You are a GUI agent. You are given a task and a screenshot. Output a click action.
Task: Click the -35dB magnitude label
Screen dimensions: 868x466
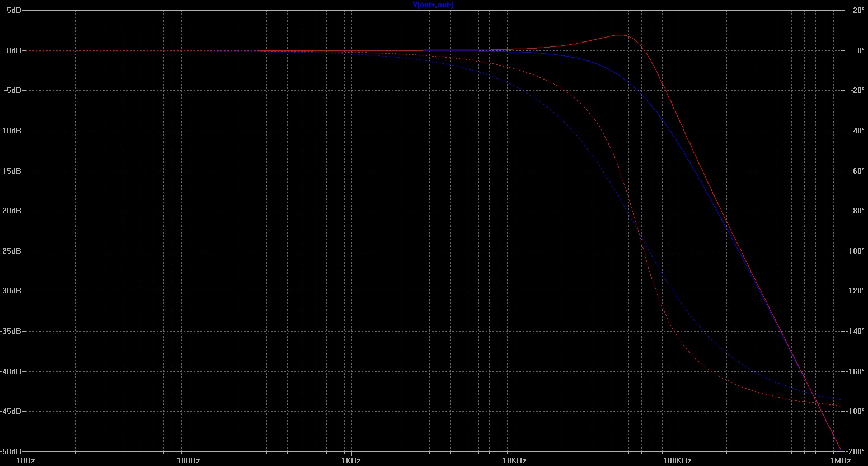click(11, 331)
